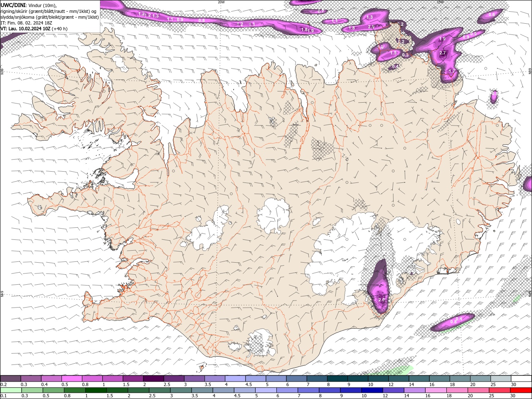This screenshot has width=532, height=399.
Task: Click the upper legend swatch starting at 0.3
Action: (31, 379)
